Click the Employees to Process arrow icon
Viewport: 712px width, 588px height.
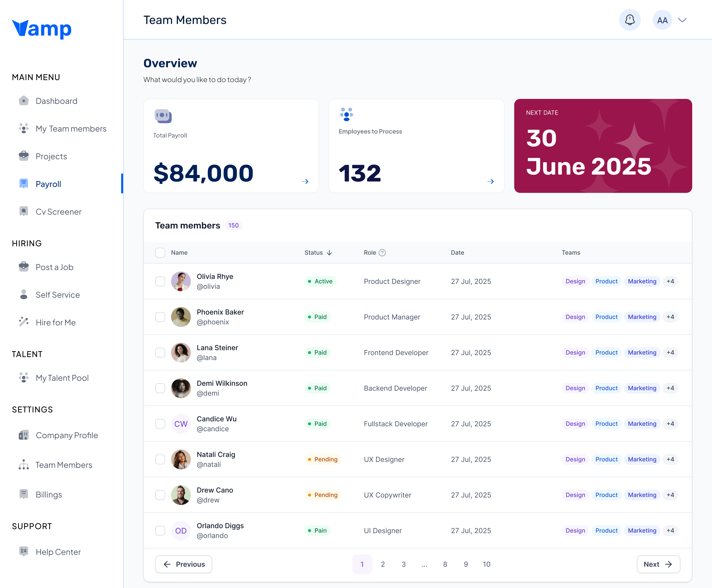click(490, 181)
